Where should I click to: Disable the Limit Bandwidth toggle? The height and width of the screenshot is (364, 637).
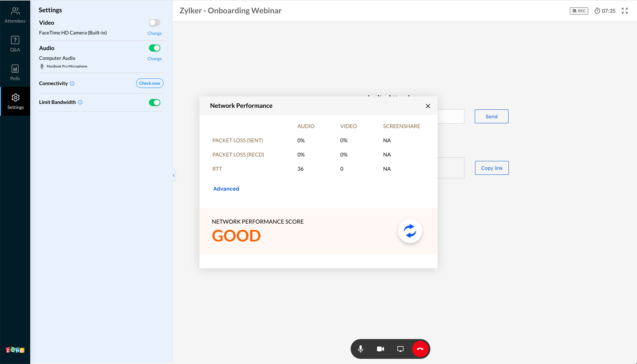pyautogui.click(x=155, y=102)
